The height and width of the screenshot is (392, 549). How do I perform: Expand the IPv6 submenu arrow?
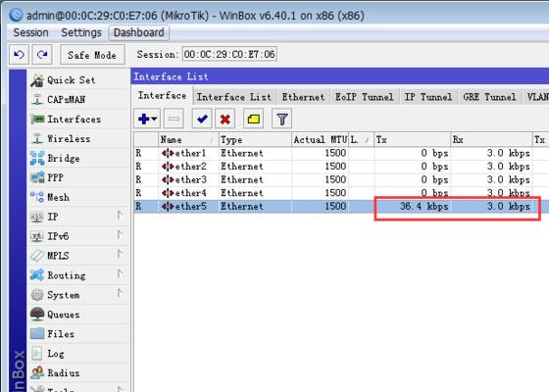click(120, 234)
